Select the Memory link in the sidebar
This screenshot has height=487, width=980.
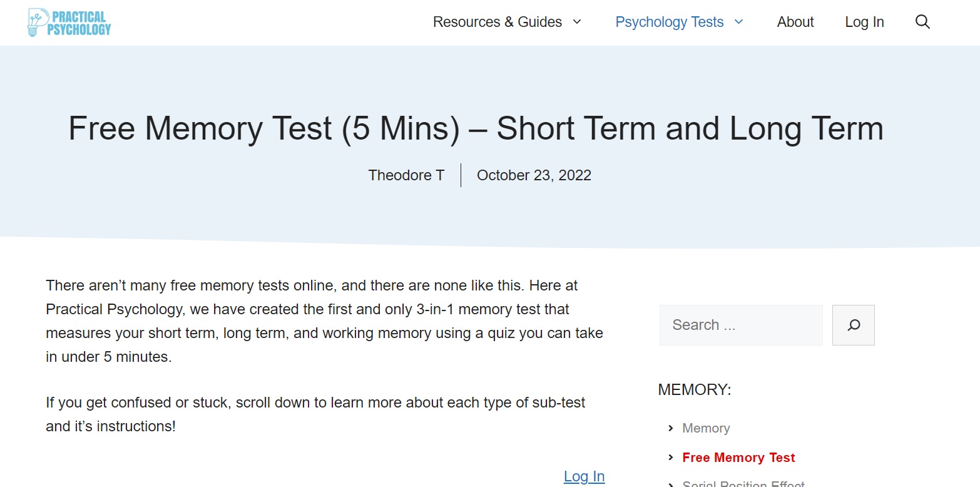(706, 428)
